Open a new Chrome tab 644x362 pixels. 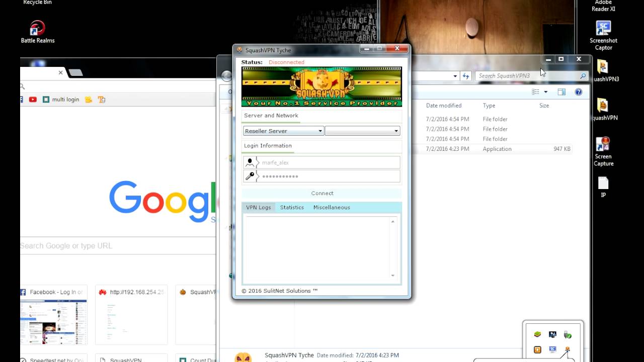pyautogui.click(x=75, y=73)
